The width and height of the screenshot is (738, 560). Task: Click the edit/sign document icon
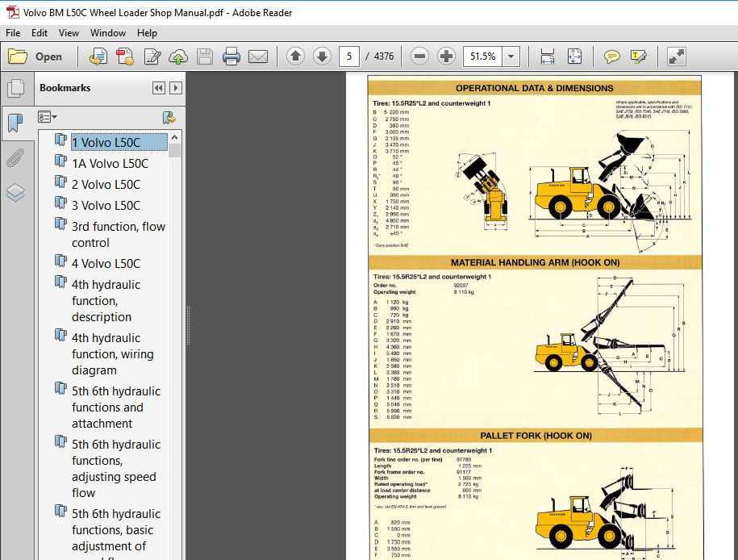coord(152,56)
